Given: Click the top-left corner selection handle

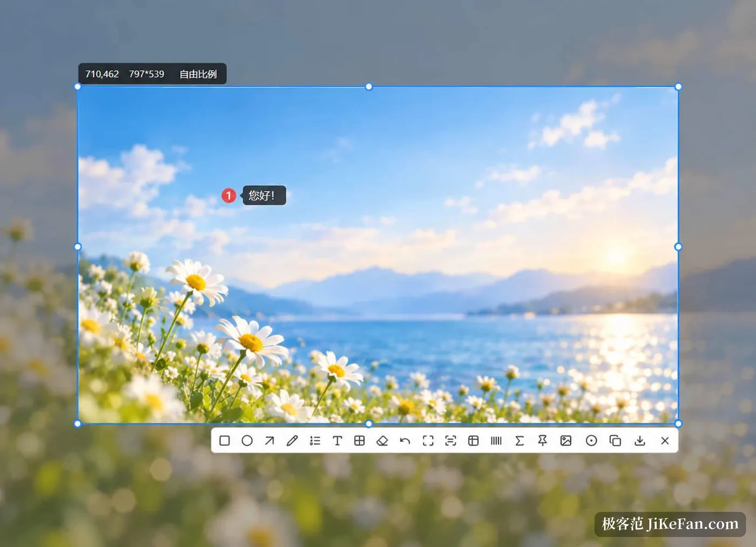Looking at the screenshot, I should coord(78,87).
